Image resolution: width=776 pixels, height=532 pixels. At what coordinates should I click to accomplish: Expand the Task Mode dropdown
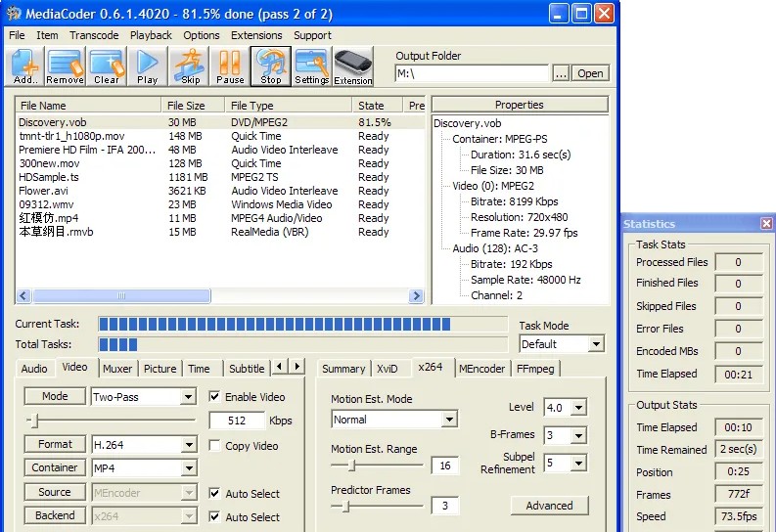[595, 344]
